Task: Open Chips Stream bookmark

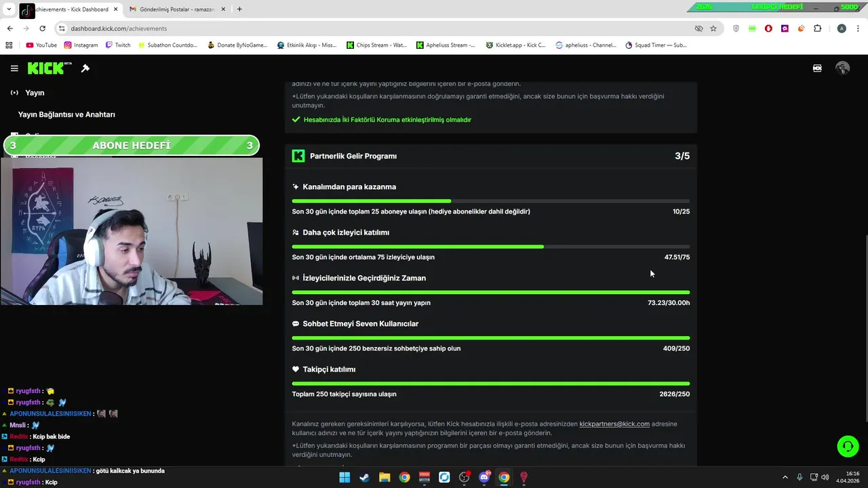Action: 376,45
